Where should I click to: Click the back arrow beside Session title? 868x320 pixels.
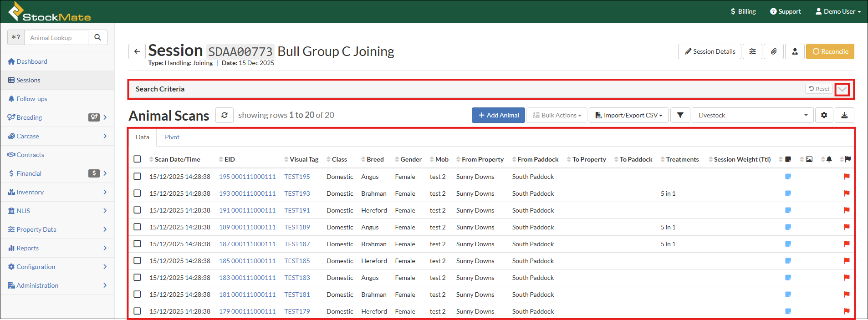pos(137,51)
